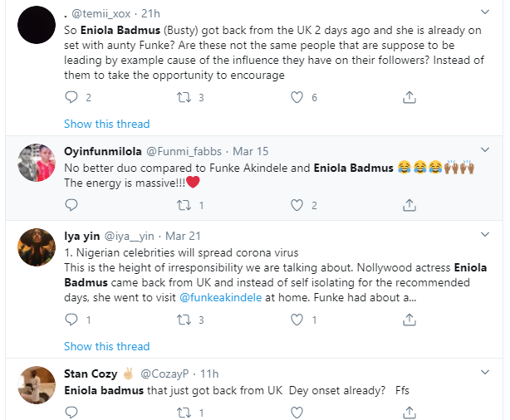Open more options on temii_xox tweet

(488, 13)
